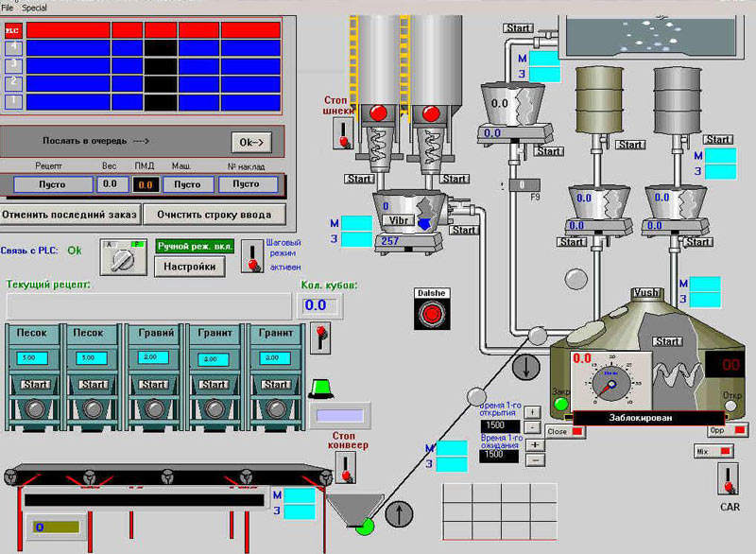This screenshot has width=756, height=554.
Task: Click the down-arrow skip direction indicator
Action: pos(525,366)
